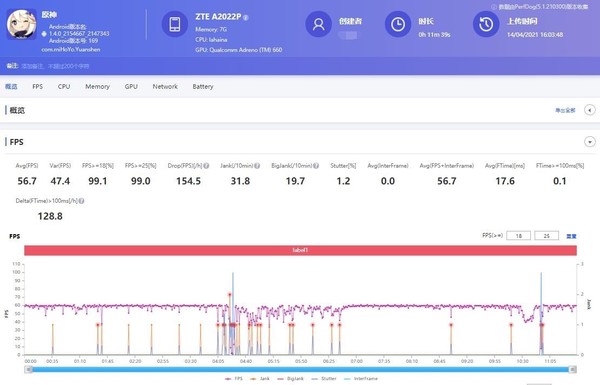Click the Var(FPS) value 47.4
This screenshot has width=600, height=385.
tap(60, 181)
